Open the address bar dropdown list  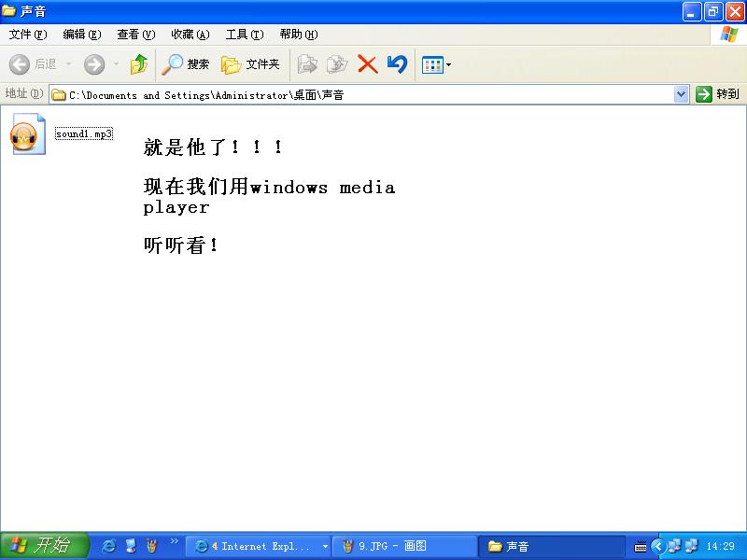click(x=682, y=94)
